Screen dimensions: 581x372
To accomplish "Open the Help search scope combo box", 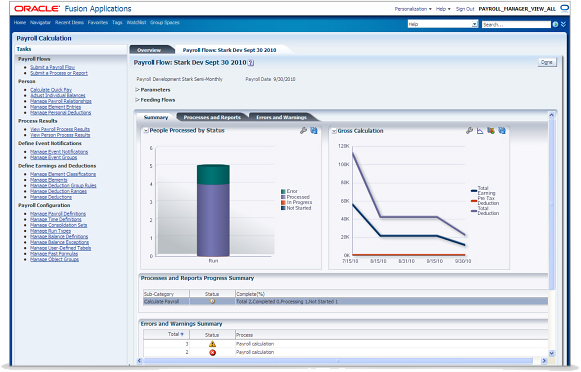I will 443,24.
